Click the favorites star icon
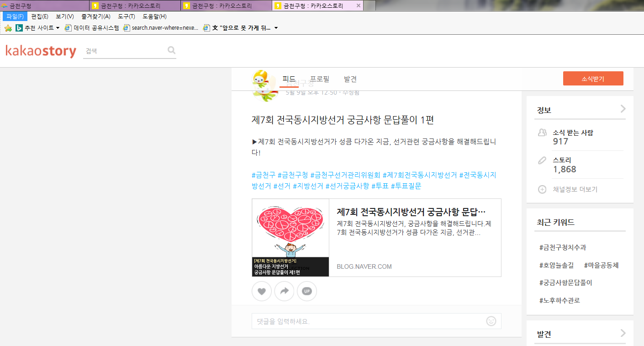 click(8, 28)
